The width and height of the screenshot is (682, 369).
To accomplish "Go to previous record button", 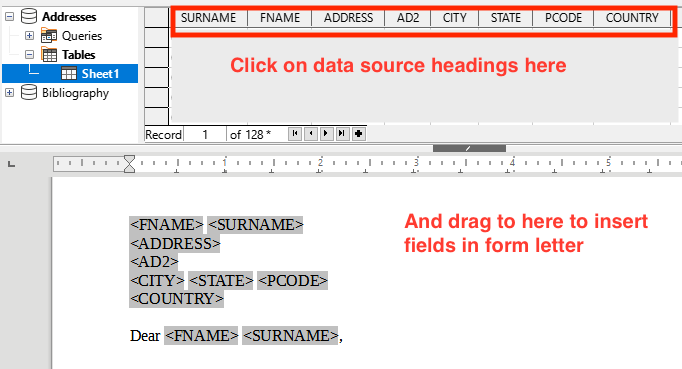I will [x=311, y=134].
